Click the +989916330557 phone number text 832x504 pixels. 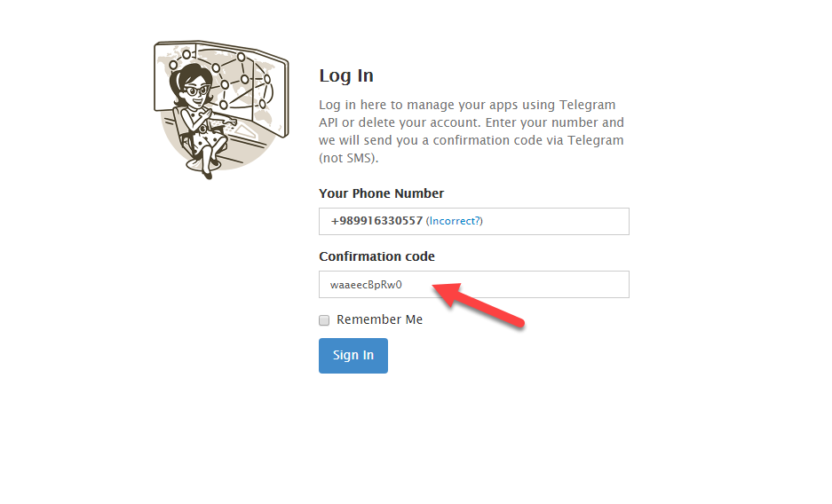376,221
